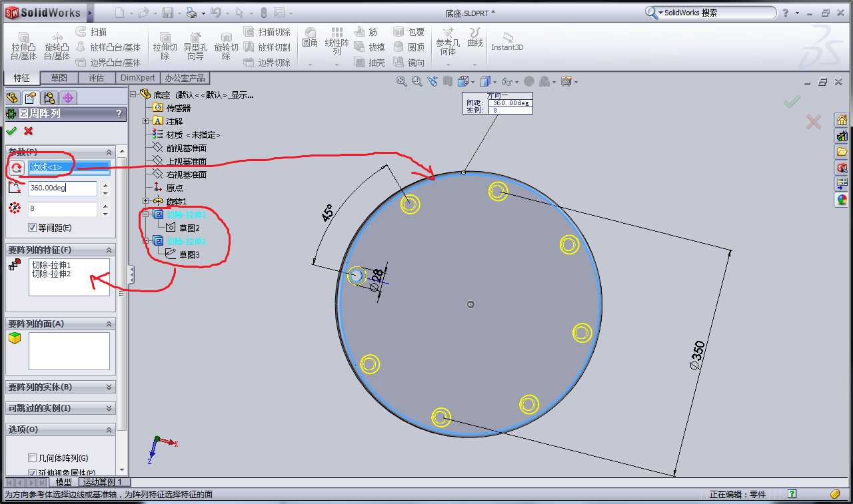This screenshot has height=504, width=853.
Task: Increase the 360.00deg angle with the up arrow
Action: coord(105,184)
